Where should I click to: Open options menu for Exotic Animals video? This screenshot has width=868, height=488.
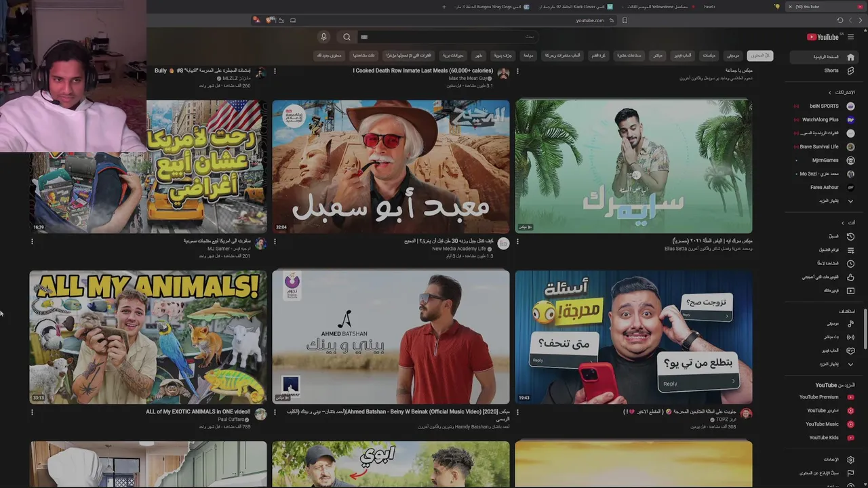pyautogui.click(x=32, y=412)
